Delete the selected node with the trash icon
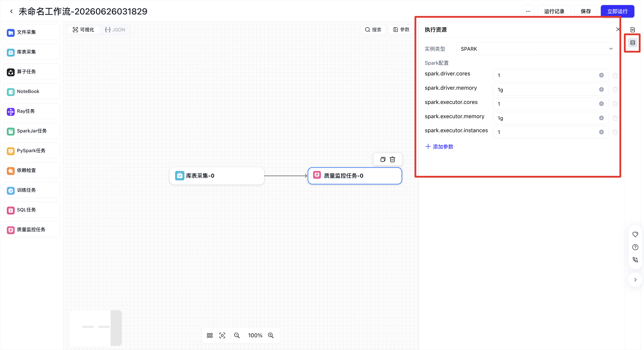This screenshot has width=644, height=350. [x=393, y=159]
